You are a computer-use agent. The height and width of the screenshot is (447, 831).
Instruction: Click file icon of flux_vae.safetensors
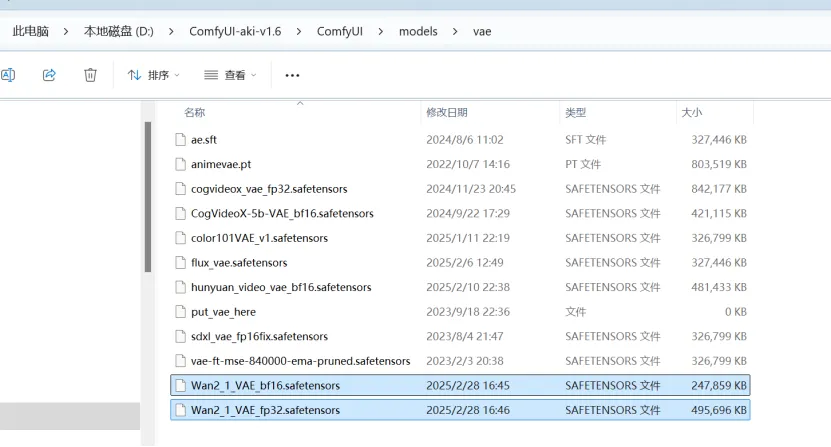[x=181, y=262]
